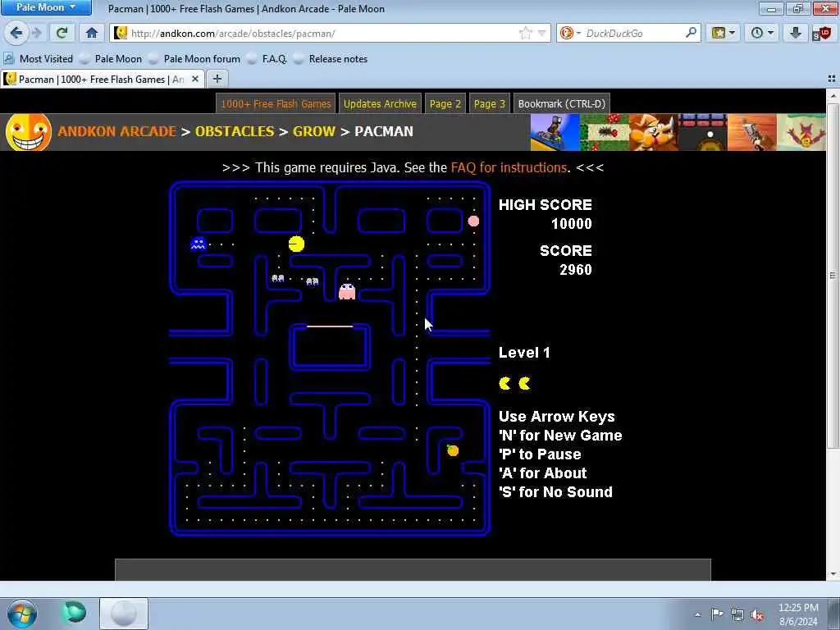This screenshot has height=630, width=840.
Task: Open the Pale Moon forum bookmark
Action: (x=194, y=59)
